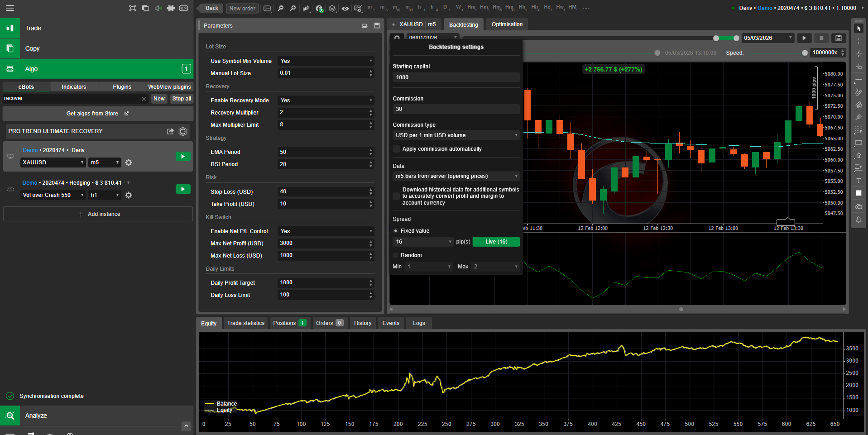Save parameters using floppy disk icon
The image size is (868, 435).
(377, 26)
